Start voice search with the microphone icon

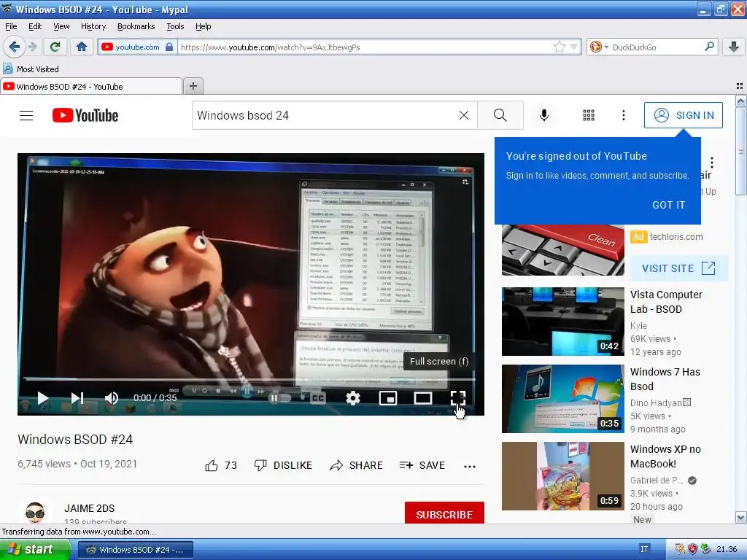click(544, 115)
